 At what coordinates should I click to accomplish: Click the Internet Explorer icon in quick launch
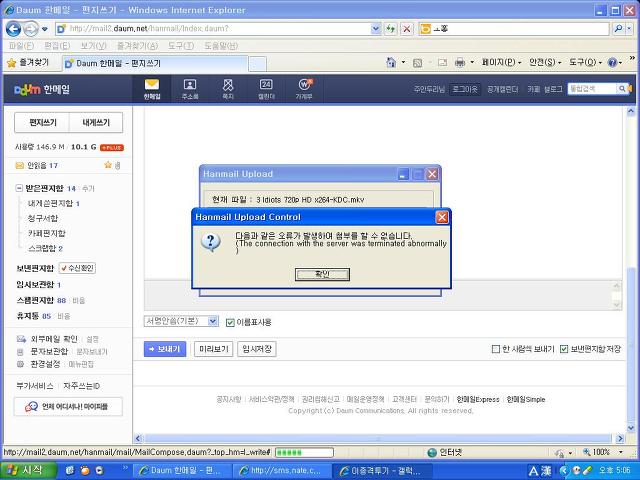coord(70,470)
